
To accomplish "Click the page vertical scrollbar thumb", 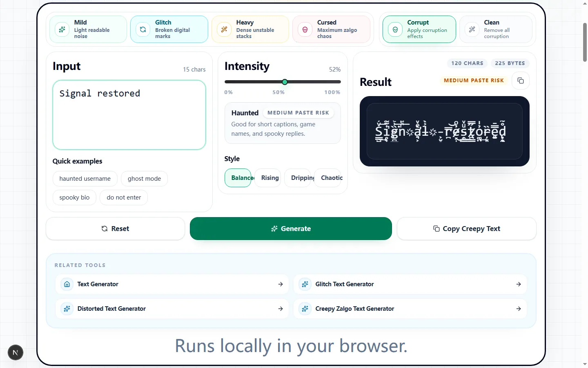I will 585,43.
